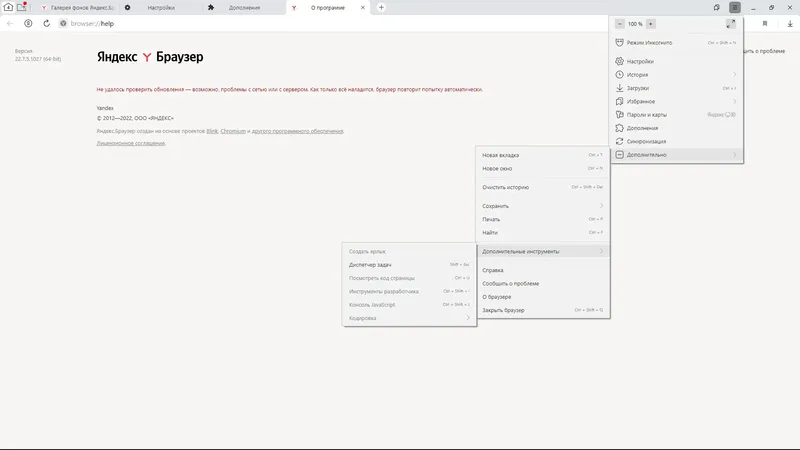Open a new tab with the plus button
This screenshot has height=450, width=800.
point(381,8)
